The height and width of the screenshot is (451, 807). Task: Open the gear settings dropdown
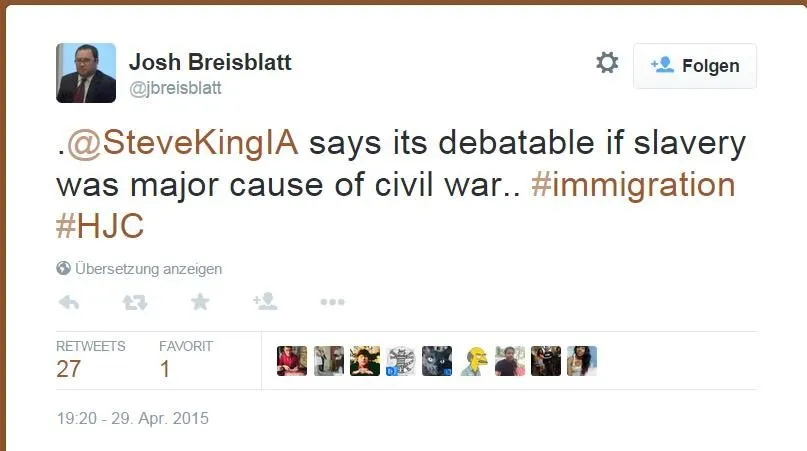tap(607, 64)
